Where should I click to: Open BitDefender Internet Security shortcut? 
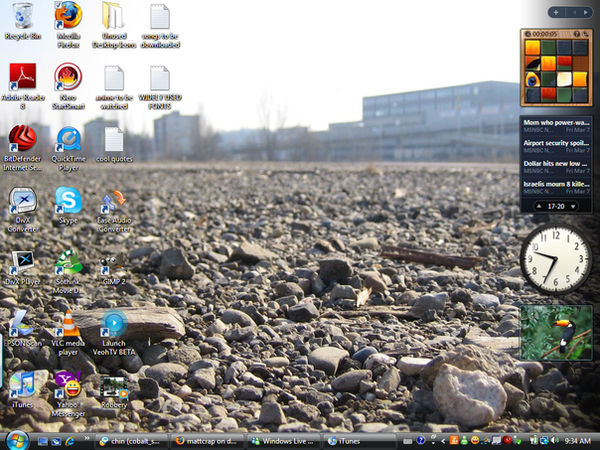(23, 148)
